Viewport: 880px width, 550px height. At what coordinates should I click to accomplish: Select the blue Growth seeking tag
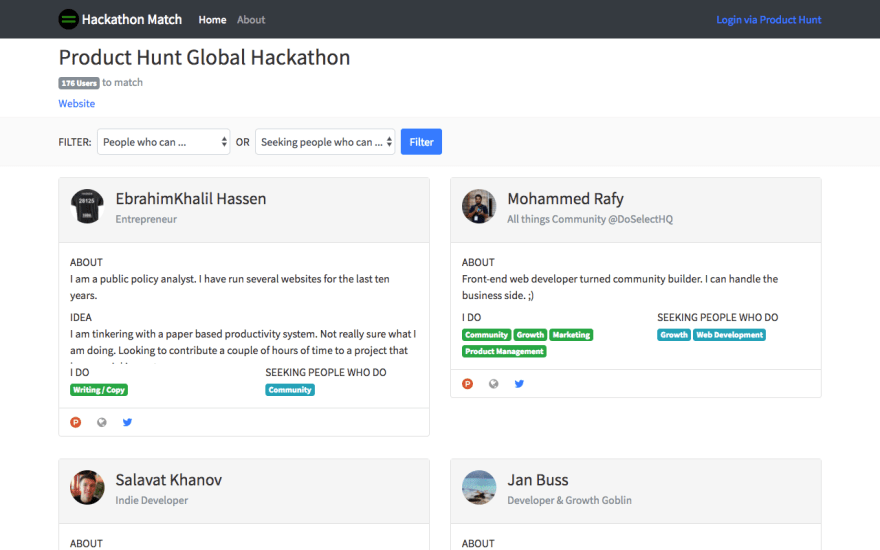[674, 335]
